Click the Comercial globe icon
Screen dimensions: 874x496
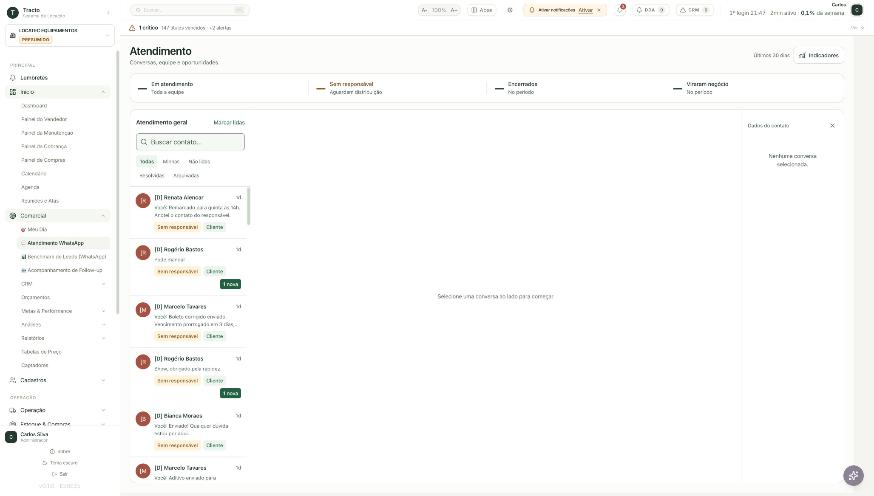(x=13, y=216)
